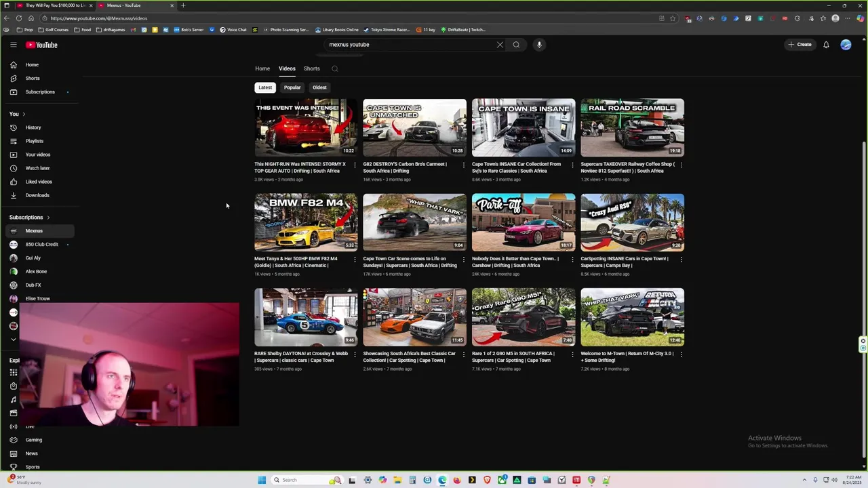
Task: Favorite this page with the star icon
Action: [x=673, y=18]
